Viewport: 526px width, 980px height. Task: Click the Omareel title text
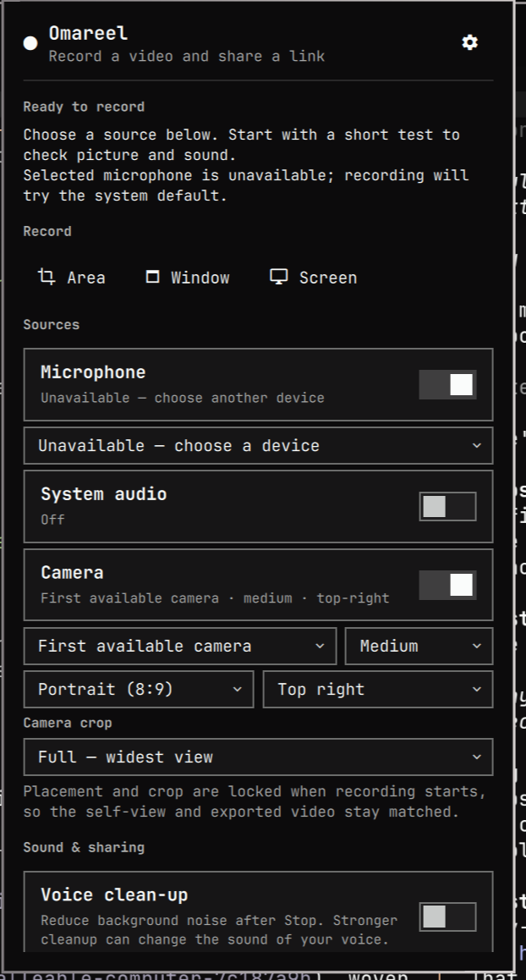pyautogui.click(x=88, y=32)
